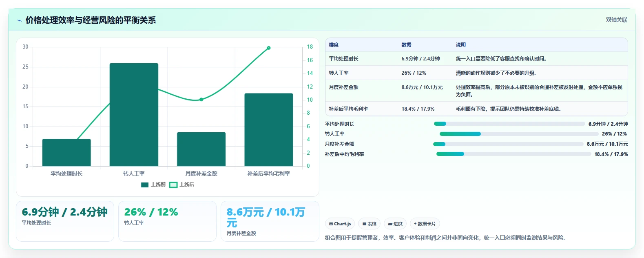Select the 数据卡片 tag
This screenshot has height=258, width=644.
coord(425,224)
